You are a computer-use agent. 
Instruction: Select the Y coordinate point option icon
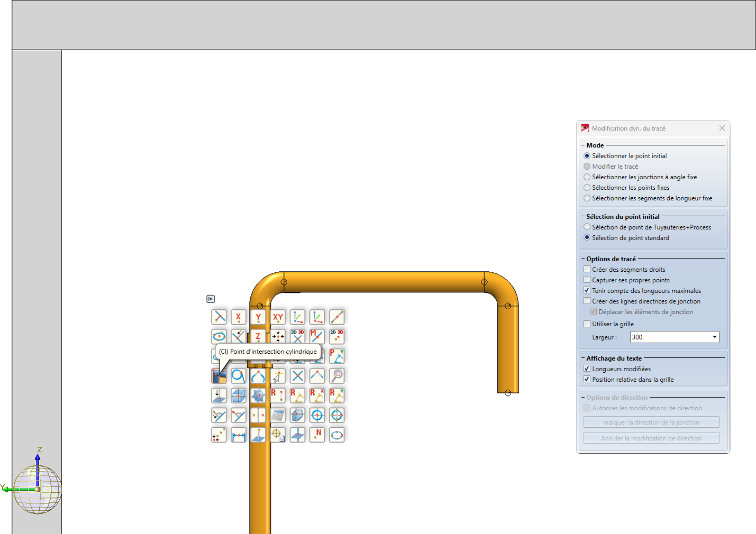[x=258, y=317]
